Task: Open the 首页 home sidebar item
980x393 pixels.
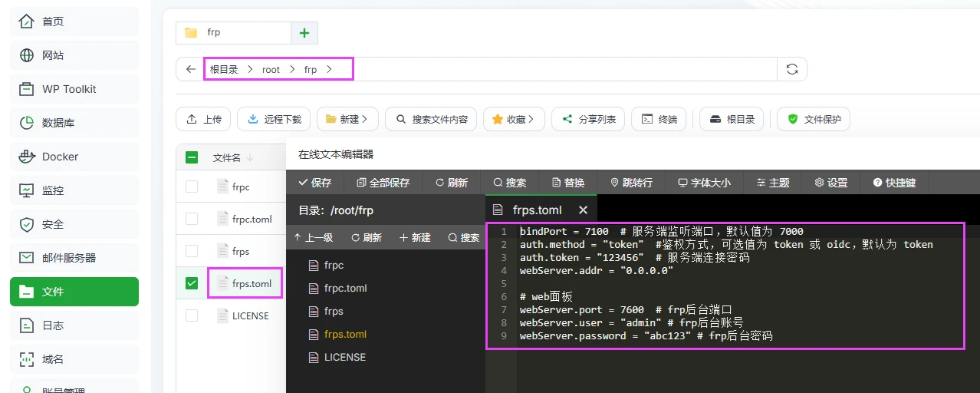Action: pyautogui.click(x=74, y=21)
